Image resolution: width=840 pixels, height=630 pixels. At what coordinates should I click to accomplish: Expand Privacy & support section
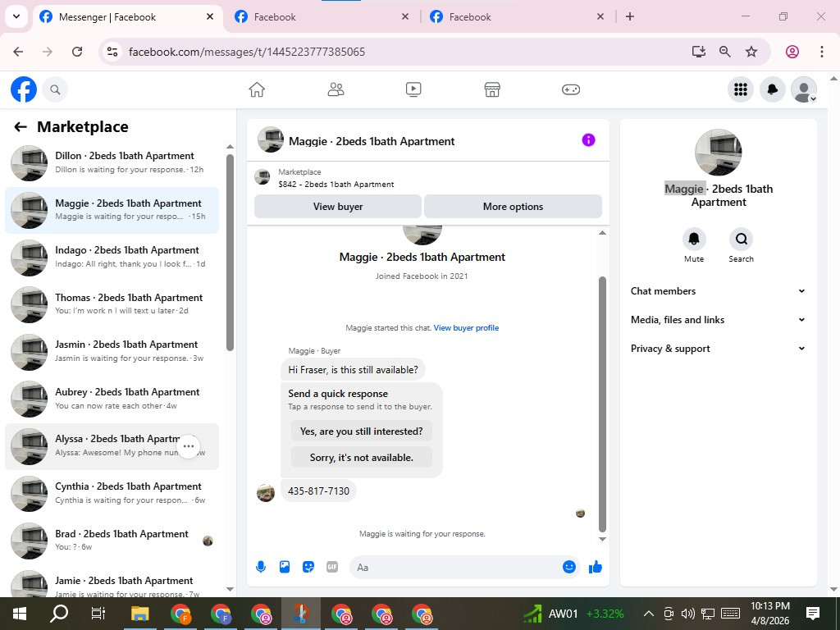718,348
